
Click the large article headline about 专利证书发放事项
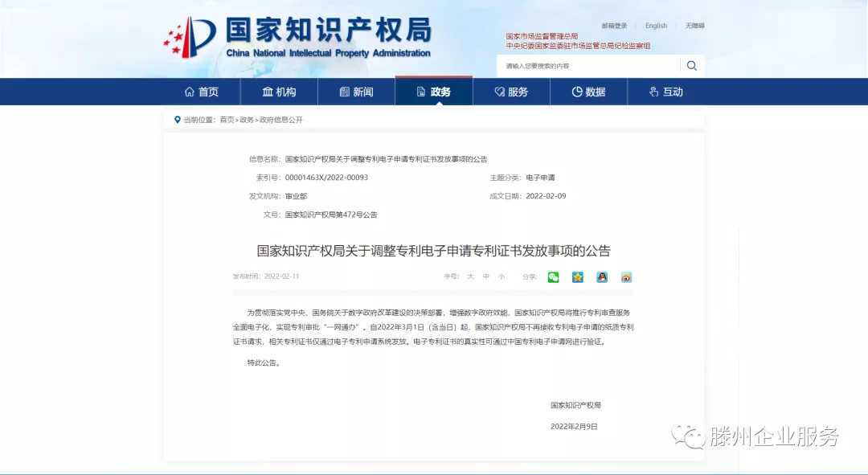click(x=433, y=251)
